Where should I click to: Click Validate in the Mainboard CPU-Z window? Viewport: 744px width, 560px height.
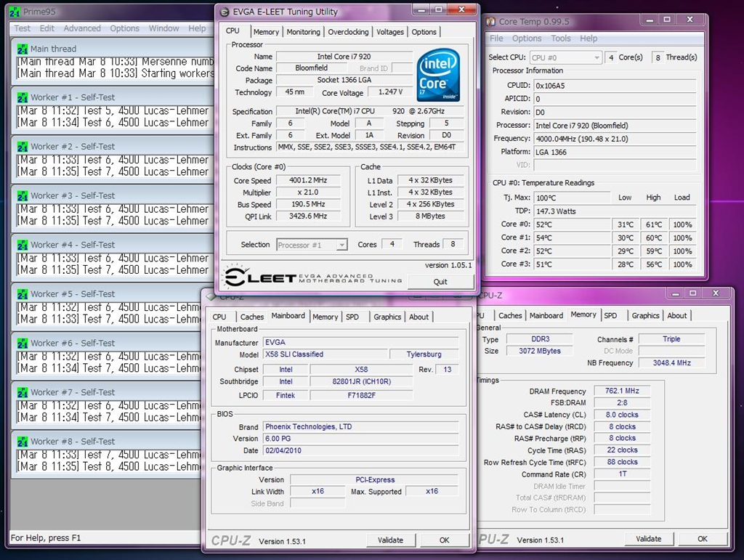coord(390,540)
